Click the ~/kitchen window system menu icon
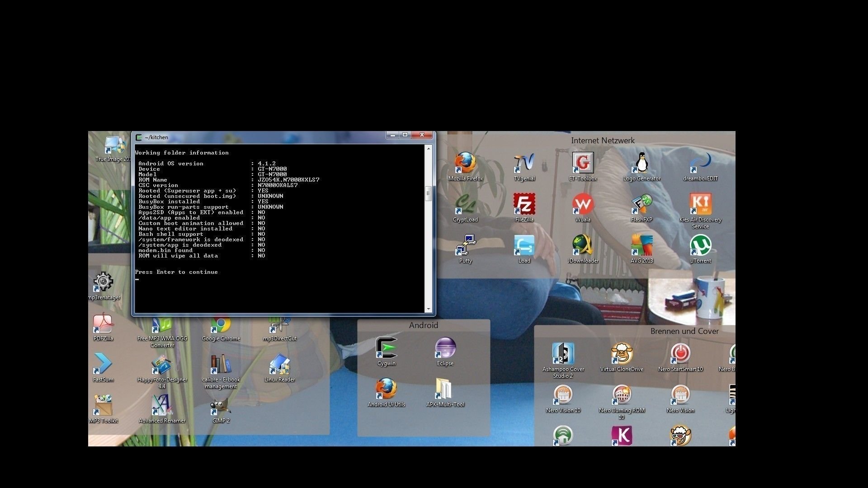Viewport: 868px width, 488px height. coord(139,137)
